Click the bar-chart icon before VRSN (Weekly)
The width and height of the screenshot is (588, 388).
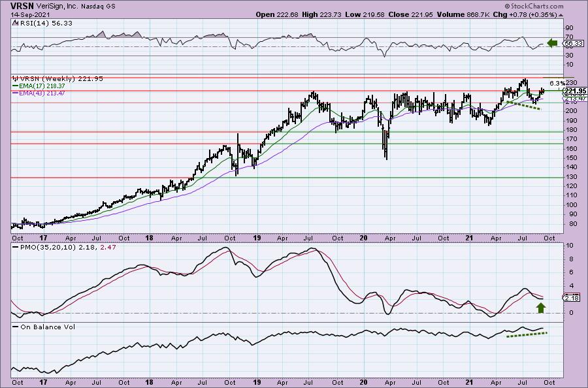pyautogui.click(x=16, y=79)
